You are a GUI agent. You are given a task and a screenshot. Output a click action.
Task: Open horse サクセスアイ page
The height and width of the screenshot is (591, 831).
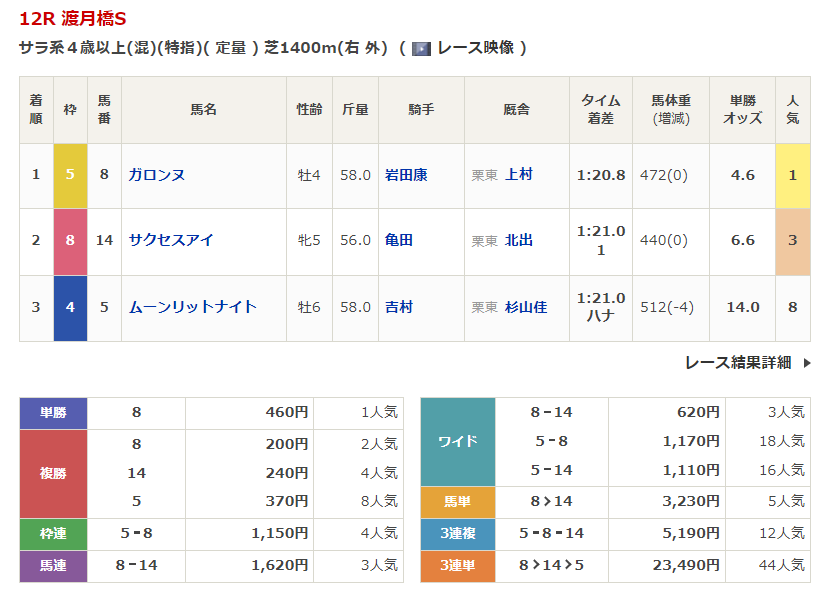(170, 240)
